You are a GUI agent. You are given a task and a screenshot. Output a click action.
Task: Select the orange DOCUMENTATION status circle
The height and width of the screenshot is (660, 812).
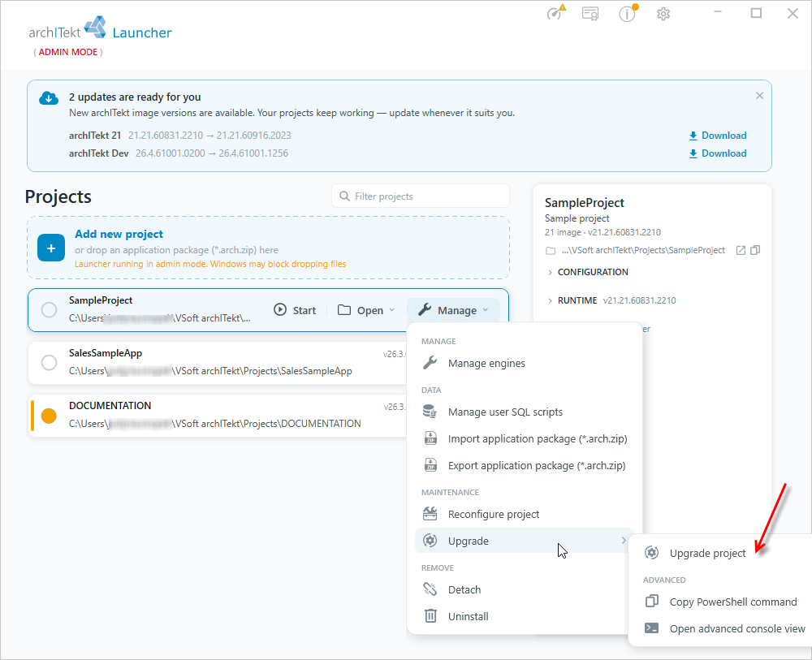[50, 416]
